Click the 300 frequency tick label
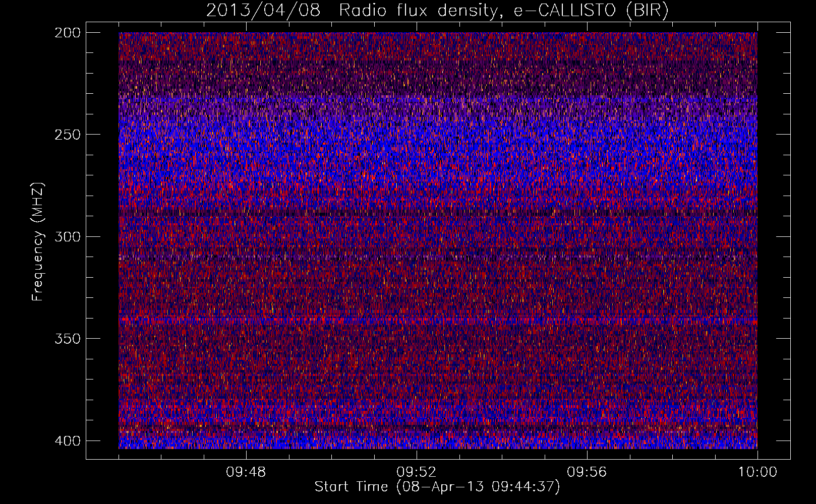 (67, 236)
